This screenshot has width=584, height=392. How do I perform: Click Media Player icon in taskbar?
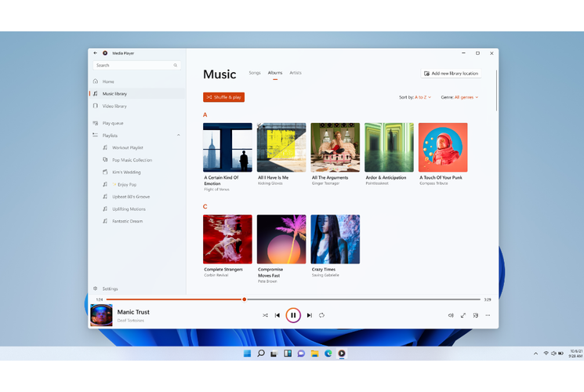342,354
